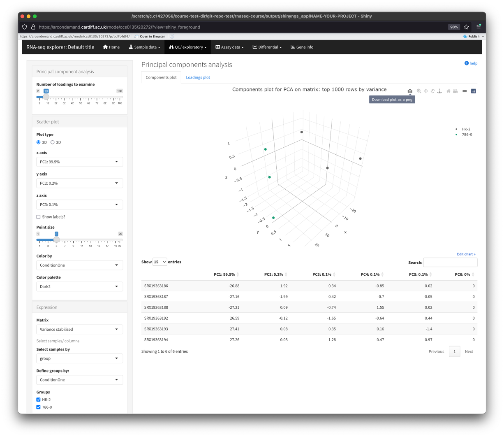Open the x axis PC1 dropdown
Screen dimensions: 504x437
tap(79, 162)
